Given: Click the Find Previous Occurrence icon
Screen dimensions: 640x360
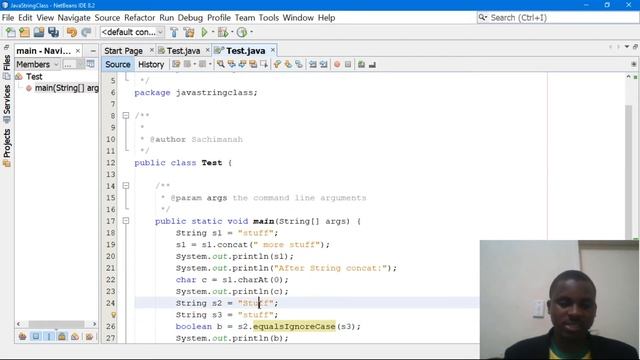Looking at the screenshot, I should [x=231, y=64].
